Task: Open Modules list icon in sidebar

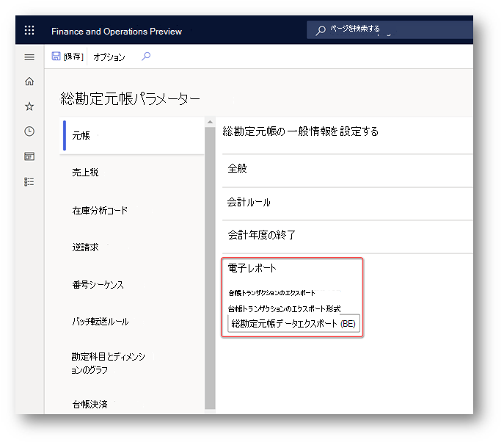Action: [x=29, y=182]
